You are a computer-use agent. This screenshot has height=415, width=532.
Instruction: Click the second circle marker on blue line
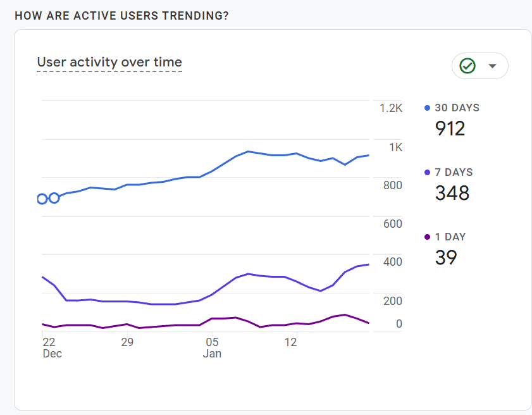[x=54, y=198]
